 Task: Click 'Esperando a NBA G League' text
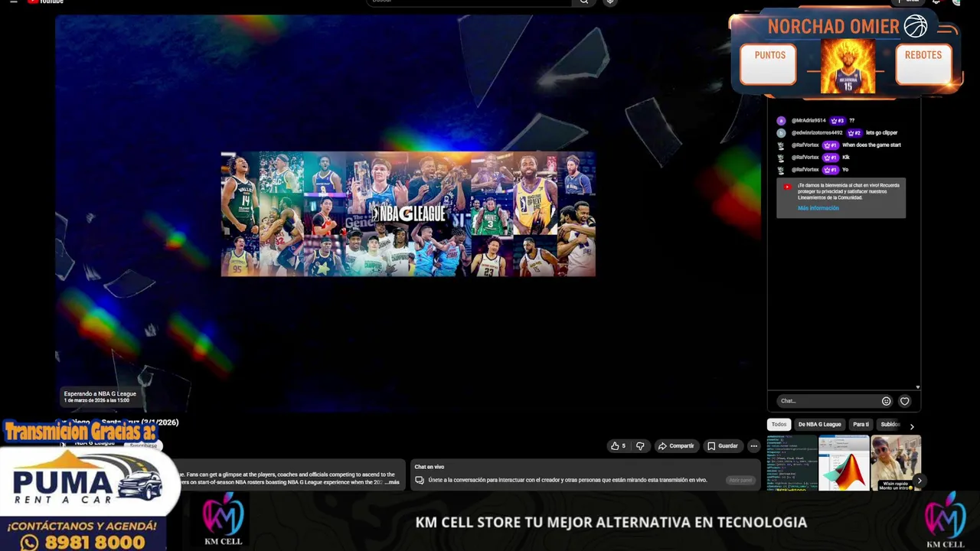100,394
